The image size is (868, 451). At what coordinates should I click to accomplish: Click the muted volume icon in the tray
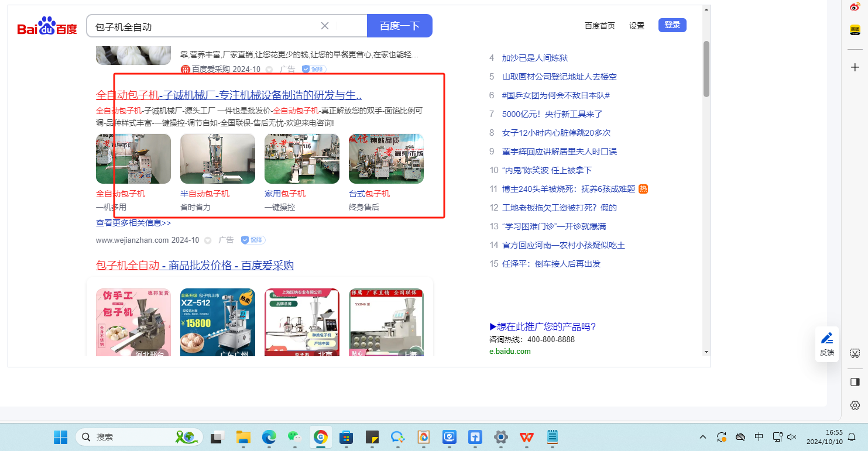[792, 437]
